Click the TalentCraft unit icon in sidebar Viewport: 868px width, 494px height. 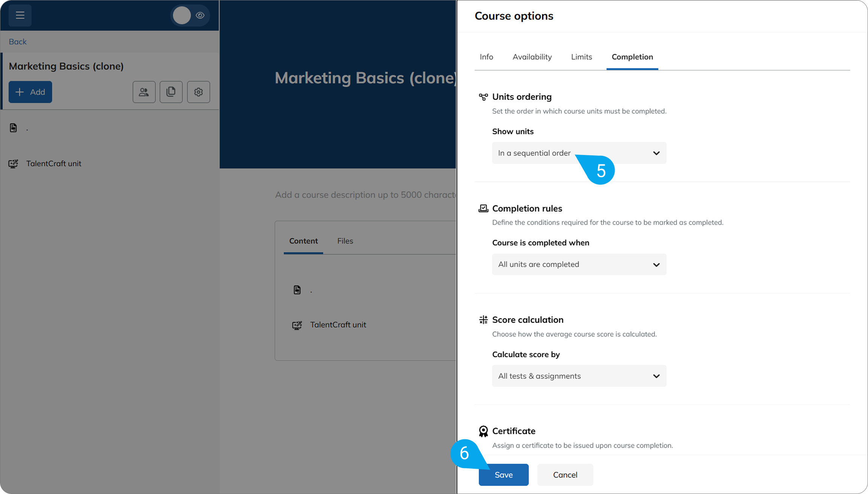click(13, 164)
